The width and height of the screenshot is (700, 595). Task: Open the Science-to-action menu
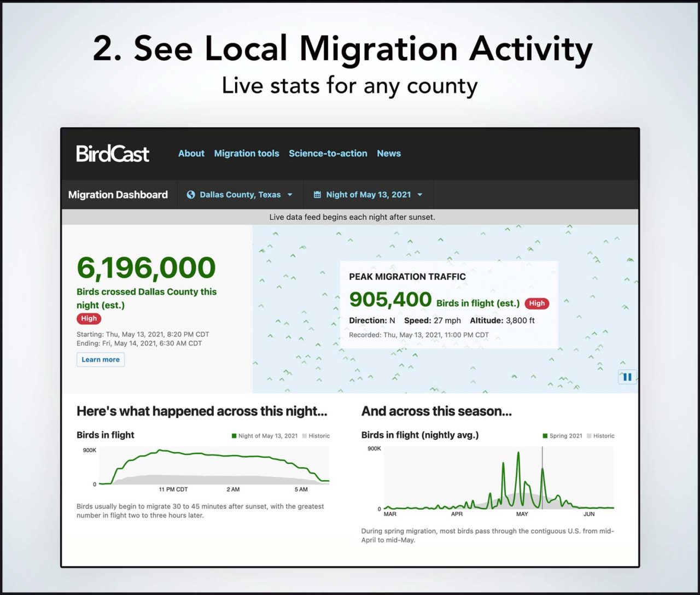(x=328, y=153)
